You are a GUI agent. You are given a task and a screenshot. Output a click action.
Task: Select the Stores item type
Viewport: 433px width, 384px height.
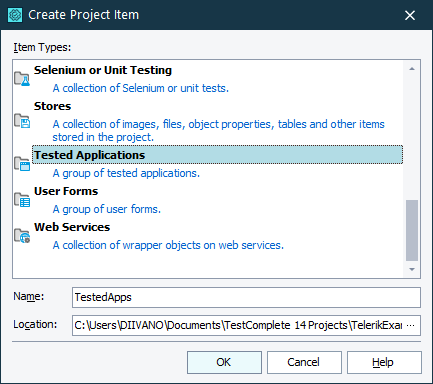click(x=52, y=106)
